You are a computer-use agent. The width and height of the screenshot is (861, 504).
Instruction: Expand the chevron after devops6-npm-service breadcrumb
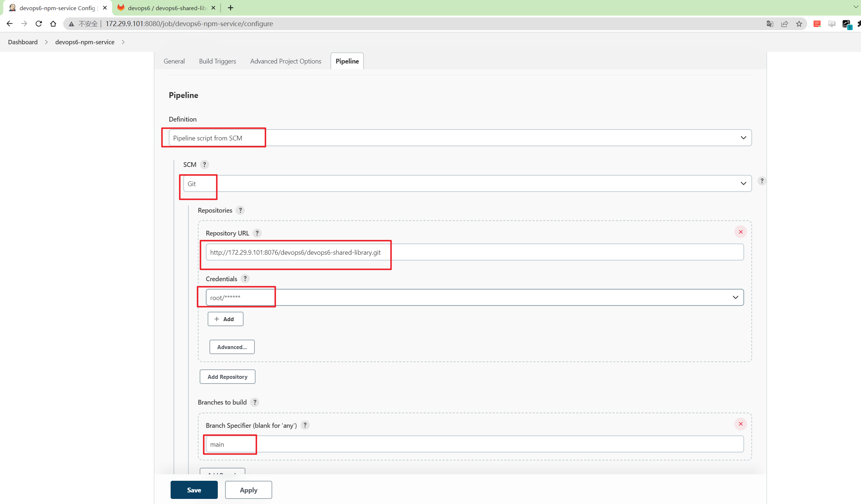pyautogui.click(x=123, y=42)
